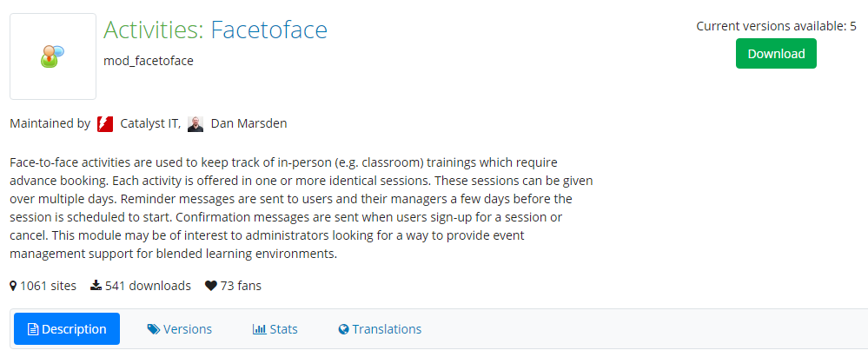The image size is (868, 357).
Task: Click the bar chart icon beside Stats
Action: (x=260, y=329)
